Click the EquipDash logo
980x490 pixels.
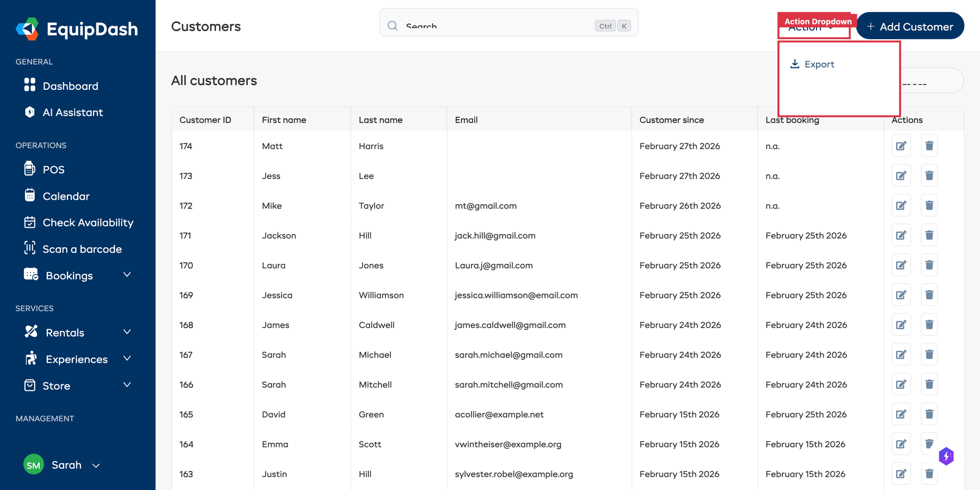point(76,29)
